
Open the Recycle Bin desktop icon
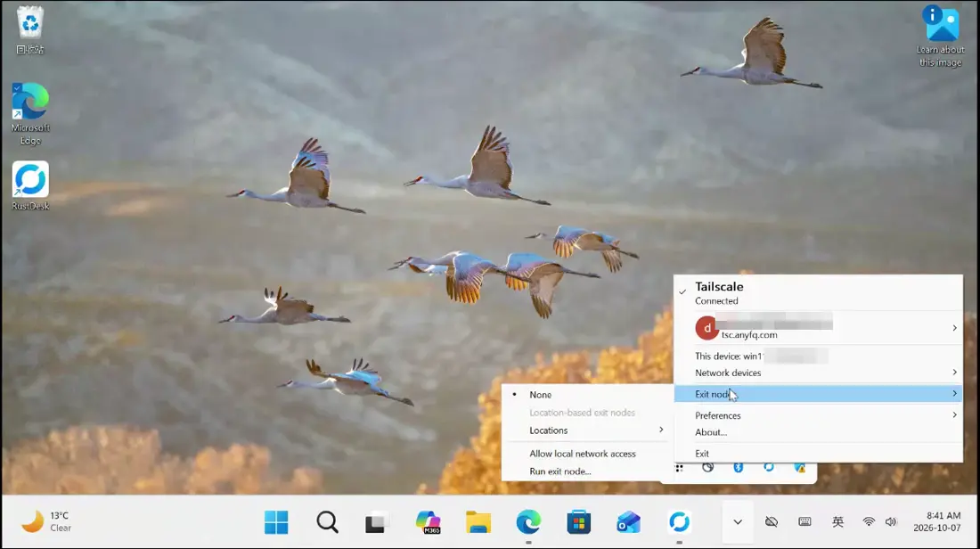(29, 29)
